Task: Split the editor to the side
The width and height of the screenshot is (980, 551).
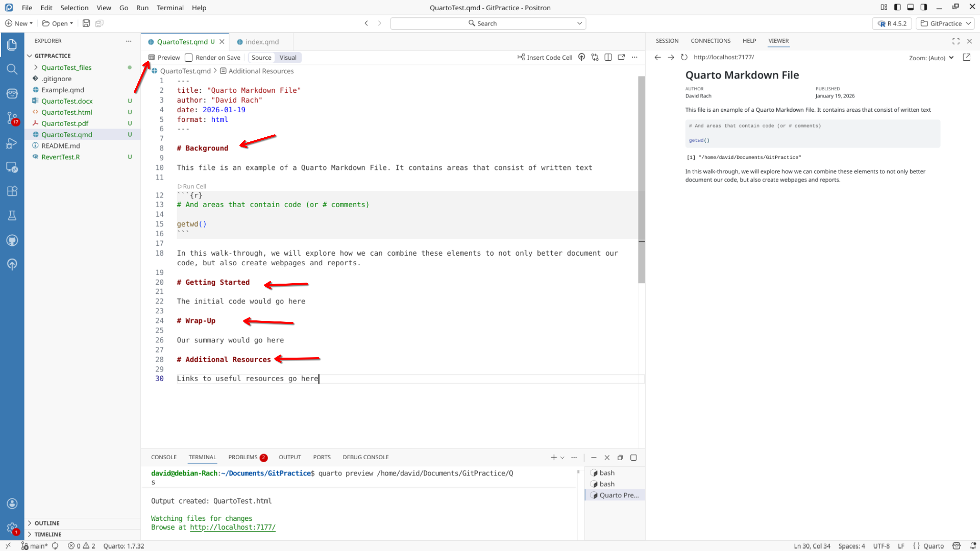Action: [608, 57]
